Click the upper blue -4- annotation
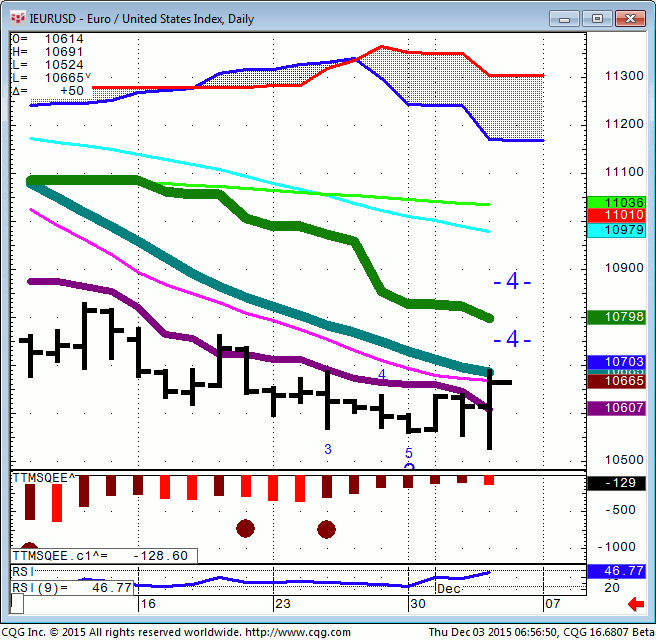This screenshot has height=640, width=656. pyautogui.click(x=512, y=282)
